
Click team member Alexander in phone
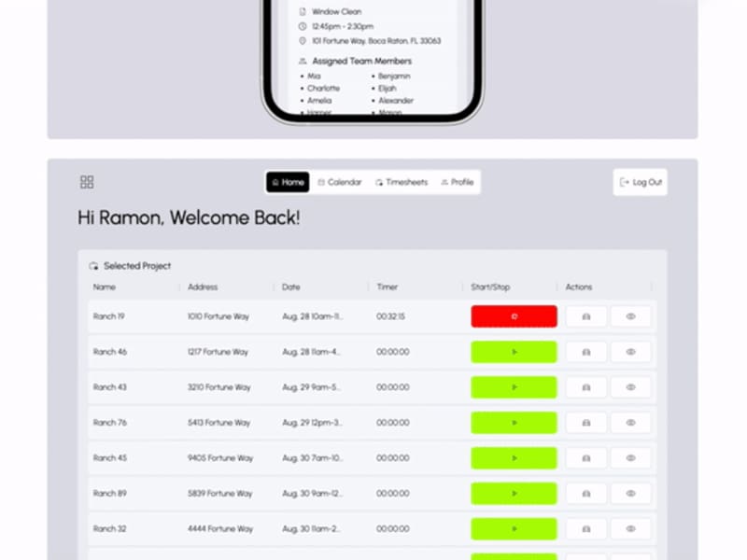pos(396,101)
